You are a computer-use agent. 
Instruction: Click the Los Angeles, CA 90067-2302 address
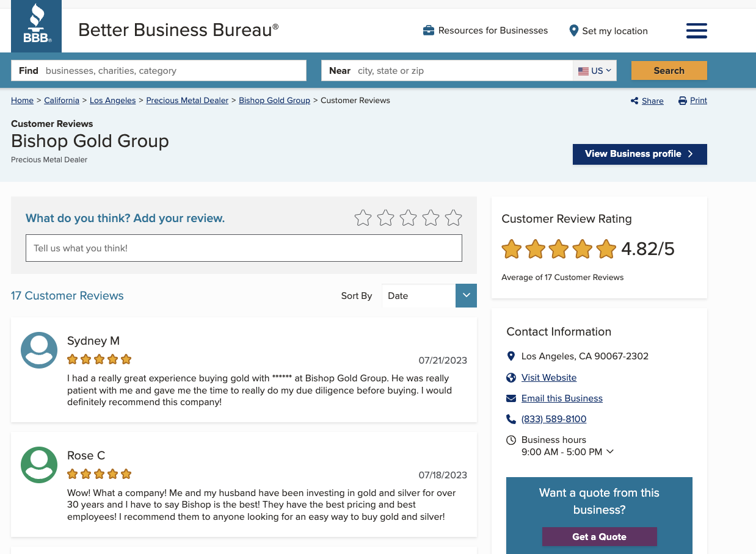coord(585,356)
